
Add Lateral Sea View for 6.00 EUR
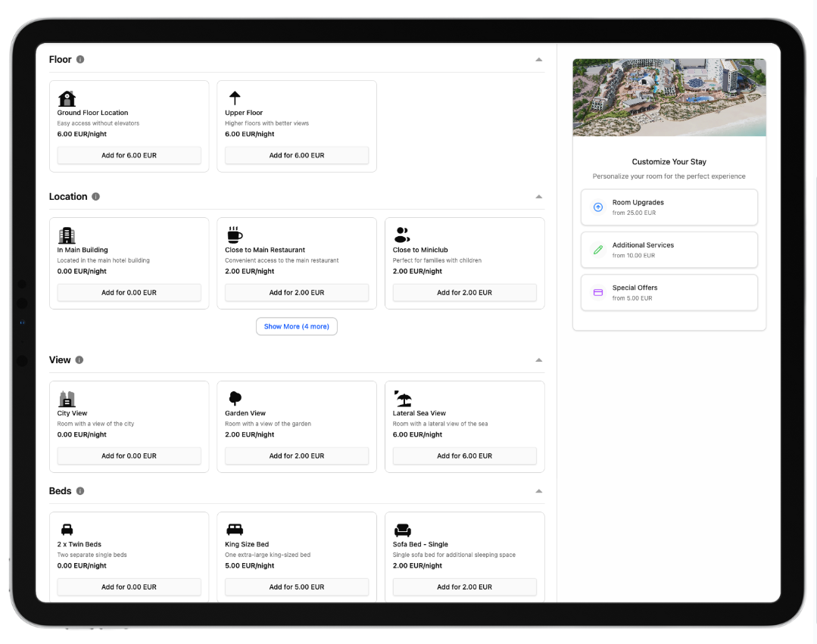[464, 456]
